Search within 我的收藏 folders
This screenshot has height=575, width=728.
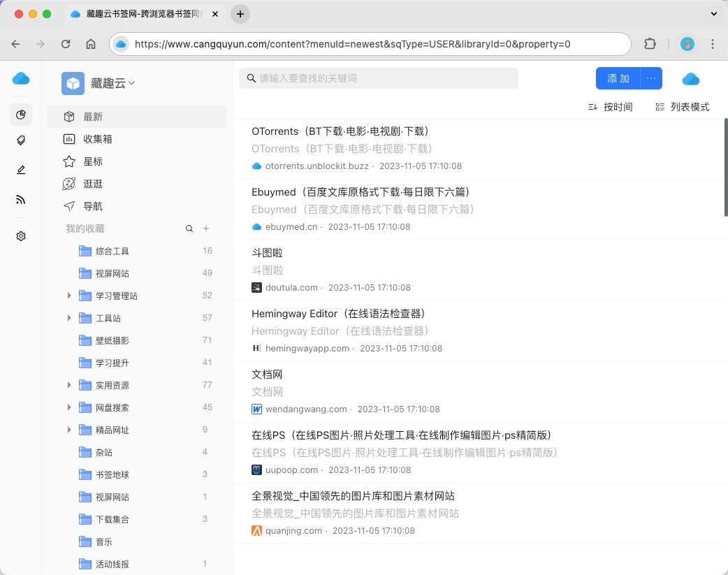coord(189,228)
